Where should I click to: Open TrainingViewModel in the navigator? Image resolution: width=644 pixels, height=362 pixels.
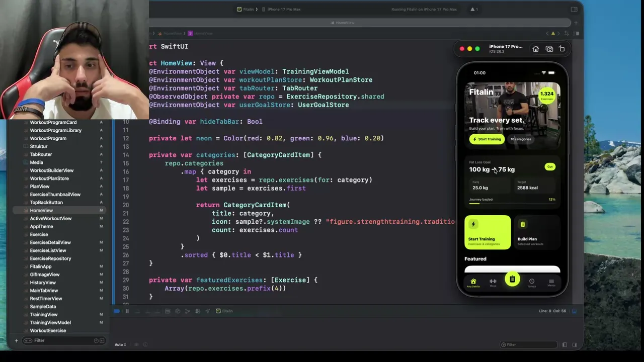coord(50,323)
